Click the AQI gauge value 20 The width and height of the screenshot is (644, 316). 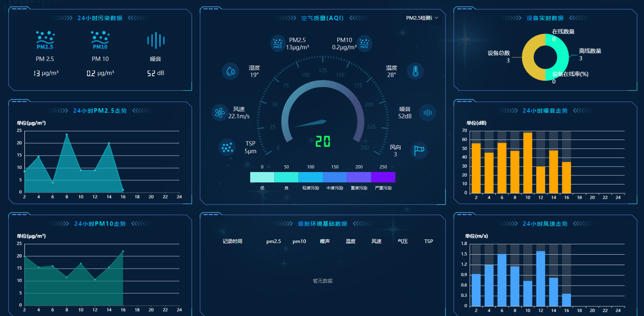pos(323,141)
